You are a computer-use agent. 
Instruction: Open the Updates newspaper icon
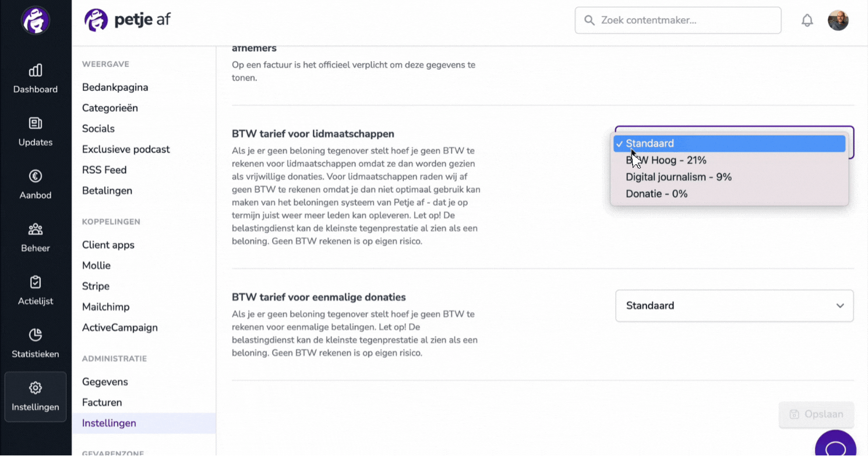tap(36, 123)
